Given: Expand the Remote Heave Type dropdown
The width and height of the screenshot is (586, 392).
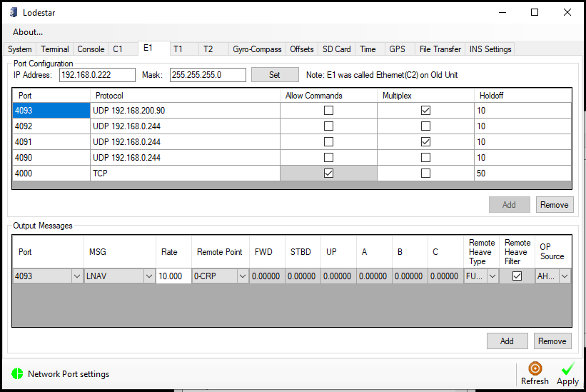Looking at the screenshot, I should [492, 276].
